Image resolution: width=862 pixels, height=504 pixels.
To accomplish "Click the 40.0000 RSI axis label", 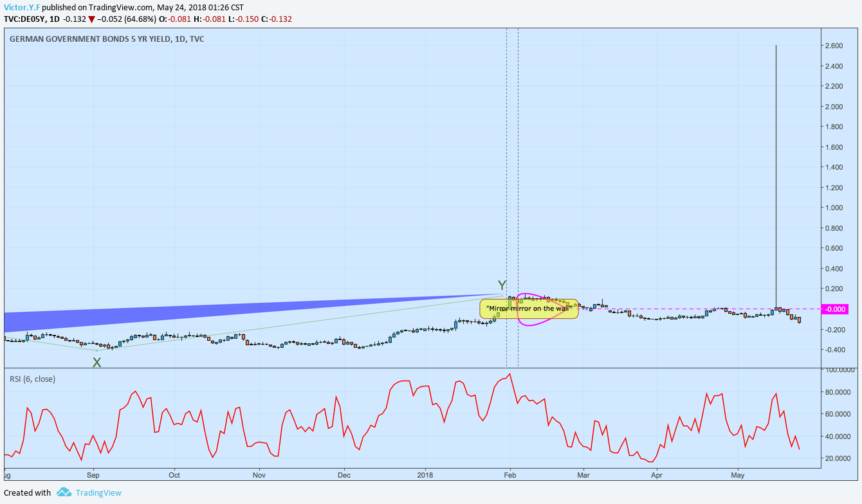I will [838, 437].
